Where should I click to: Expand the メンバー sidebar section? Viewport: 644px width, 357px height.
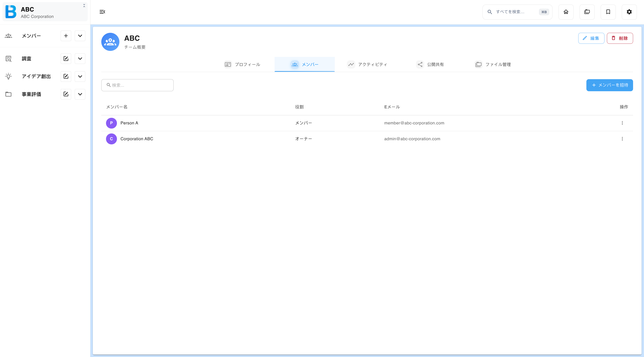[x=80, y=36]
